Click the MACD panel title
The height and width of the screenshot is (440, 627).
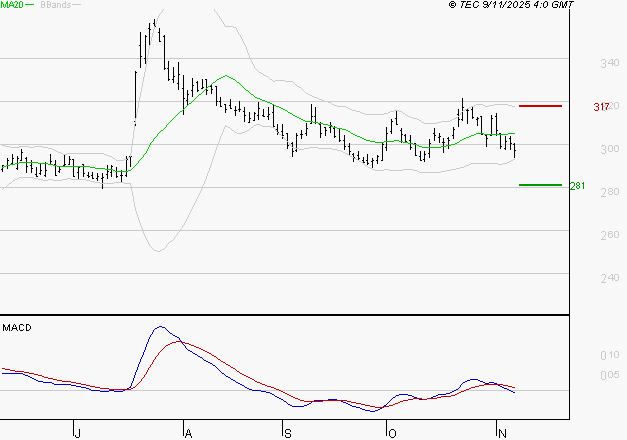(x=17, y=328)
